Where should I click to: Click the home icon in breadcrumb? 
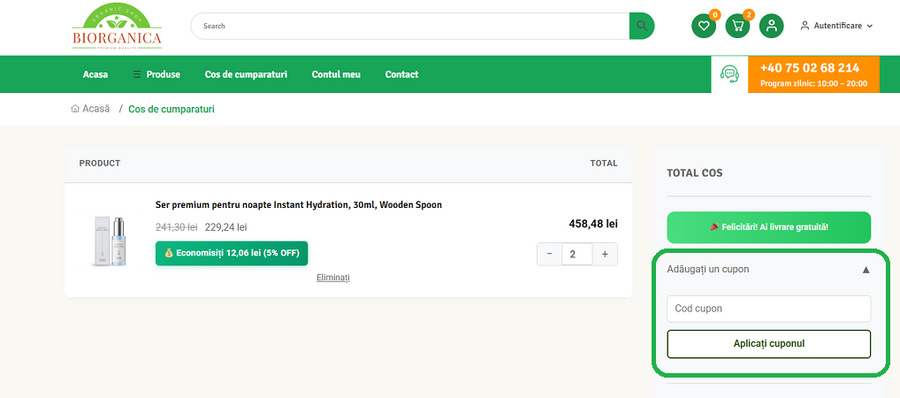(75, 109)
